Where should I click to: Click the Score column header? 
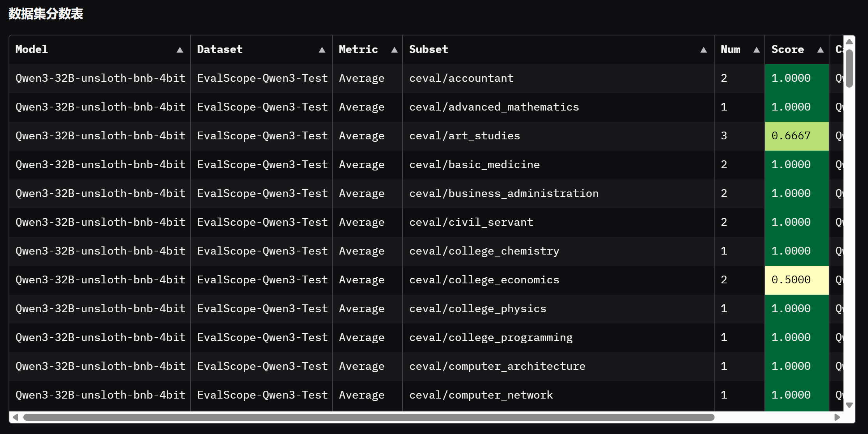797,49
